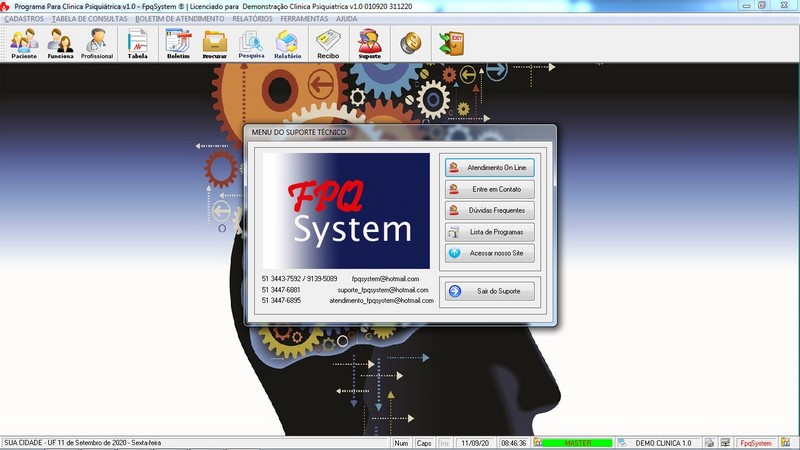Open the Boletim toolbar icon

pyautogui.click(x=178, y=43)
